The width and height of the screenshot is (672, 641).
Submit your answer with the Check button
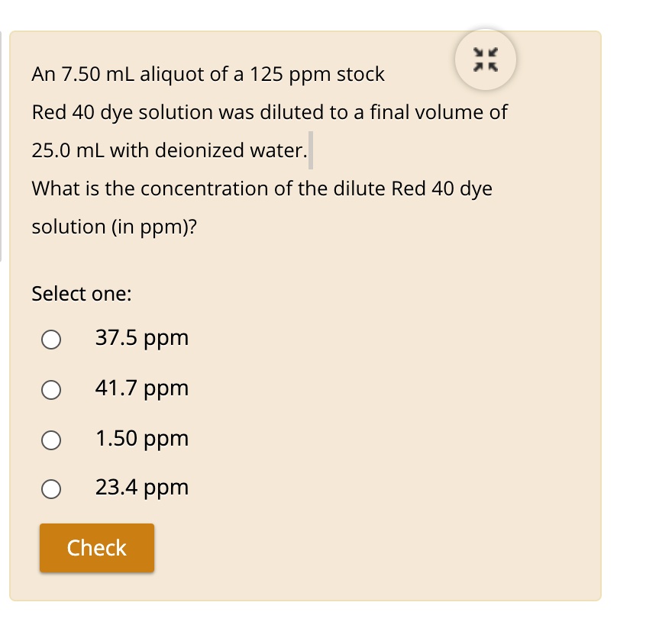click(x=96, y=548)
